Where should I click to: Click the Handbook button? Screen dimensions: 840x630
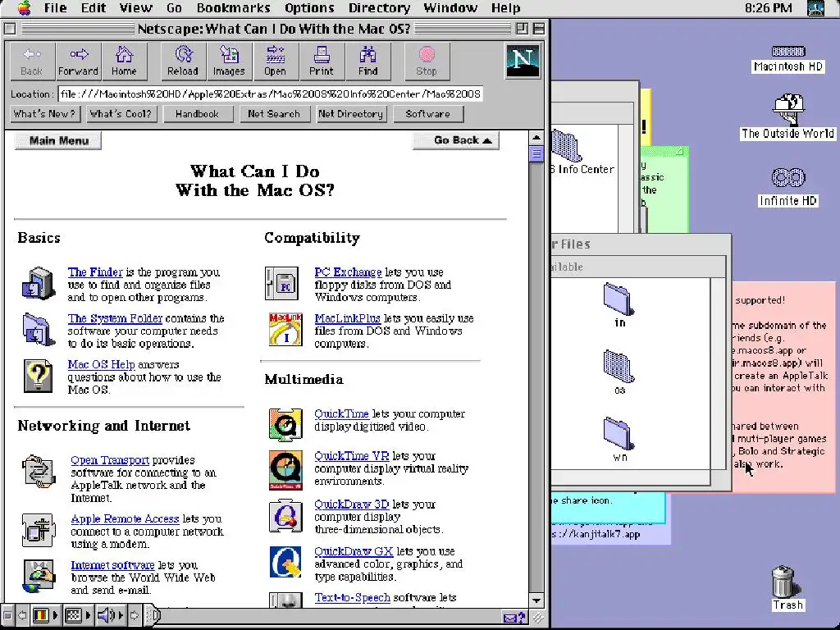point(197,113)
